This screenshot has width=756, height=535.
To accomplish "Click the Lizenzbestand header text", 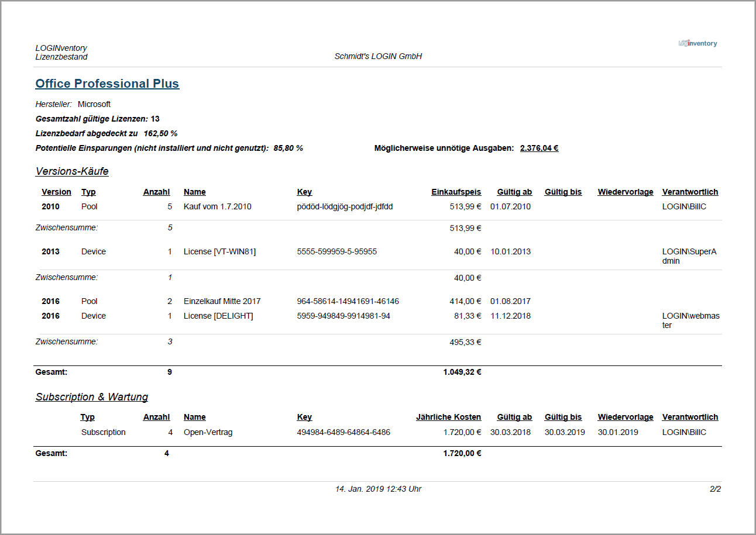I will [x=61, y=57].
